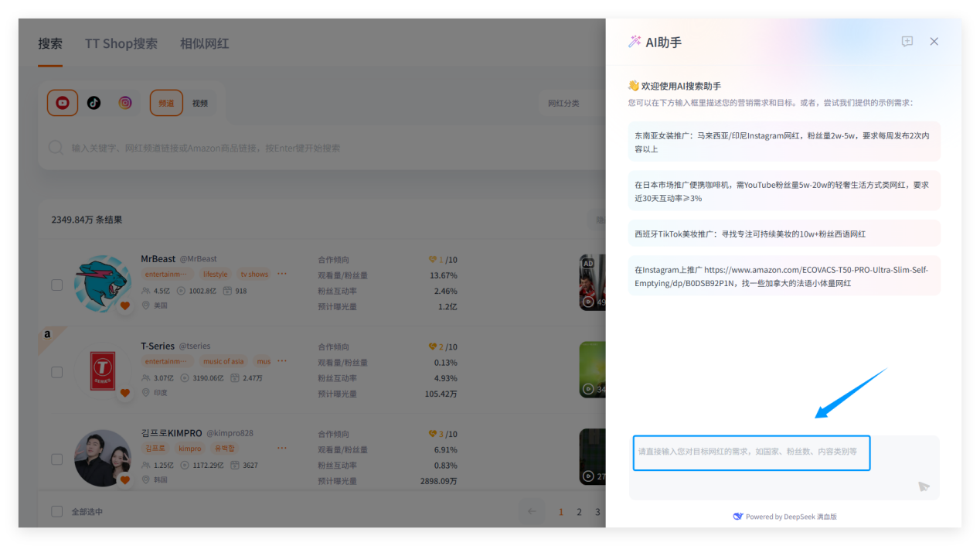
Task: Click previous page arrow in pagination
Action: click(x=532, y=511)
